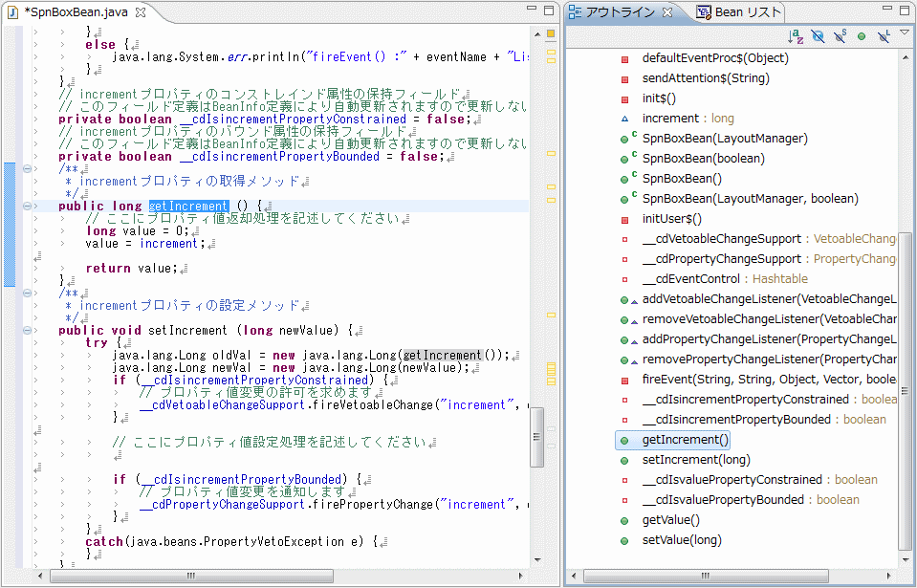This screenshot has width=917, height=588.
Task: Switch to the Bean リスト tab
Action: [739, 12]
